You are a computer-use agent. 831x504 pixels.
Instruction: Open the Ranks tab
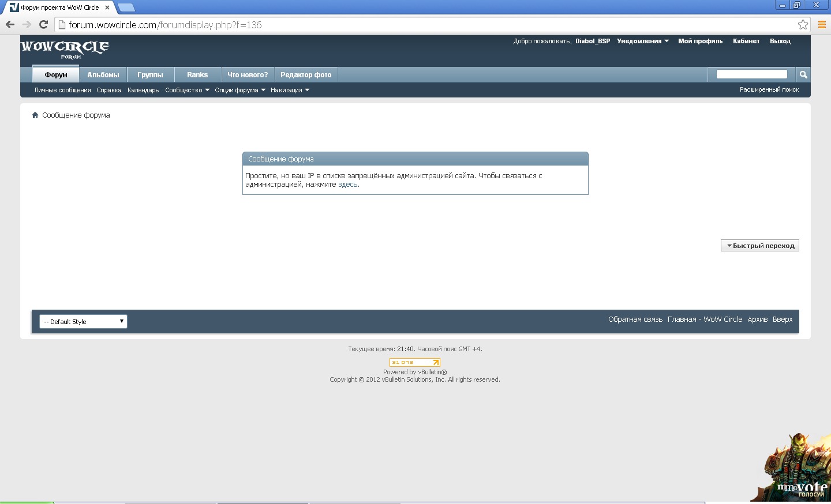coord(197,74)
